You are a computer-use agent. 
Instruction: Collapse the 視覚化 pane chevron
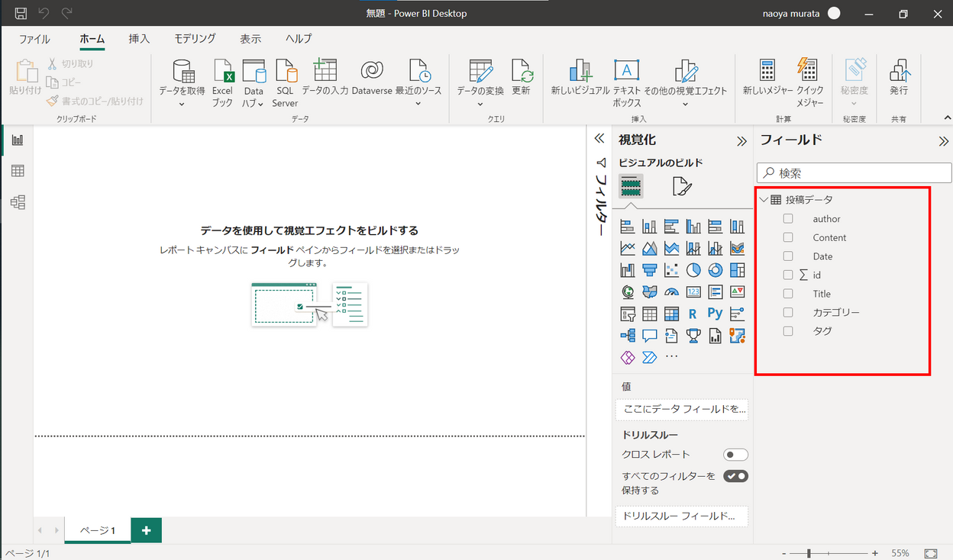click(741, 141)
